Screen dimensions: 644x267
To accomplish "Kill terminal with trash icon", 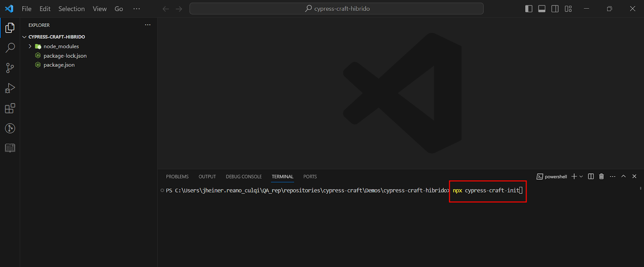I will [x=601, y=177].
